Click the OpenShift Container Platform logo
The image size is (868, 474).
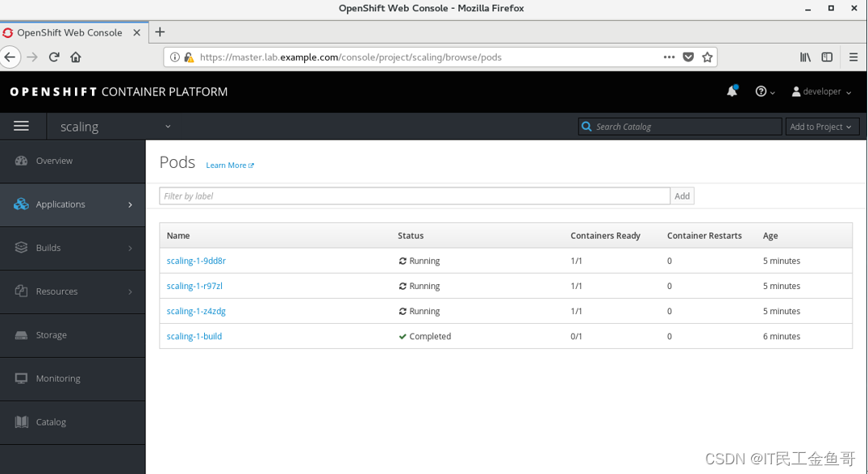(x=119, y=92)
